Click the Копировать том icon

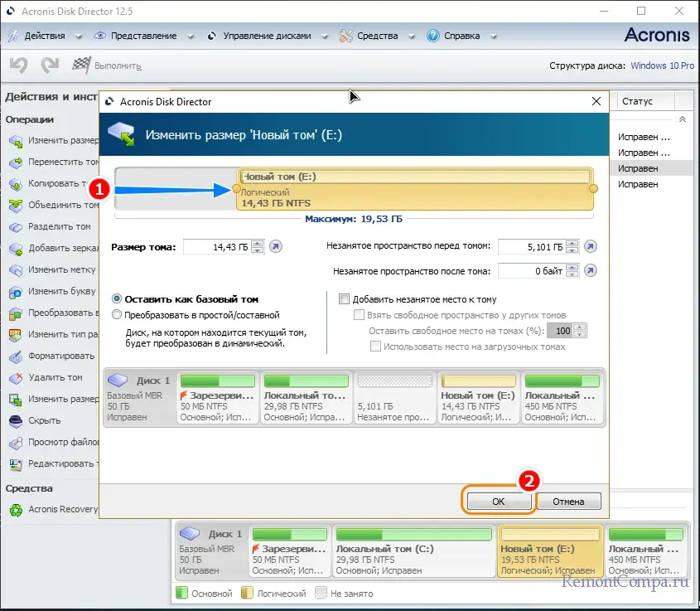(16, 184)
